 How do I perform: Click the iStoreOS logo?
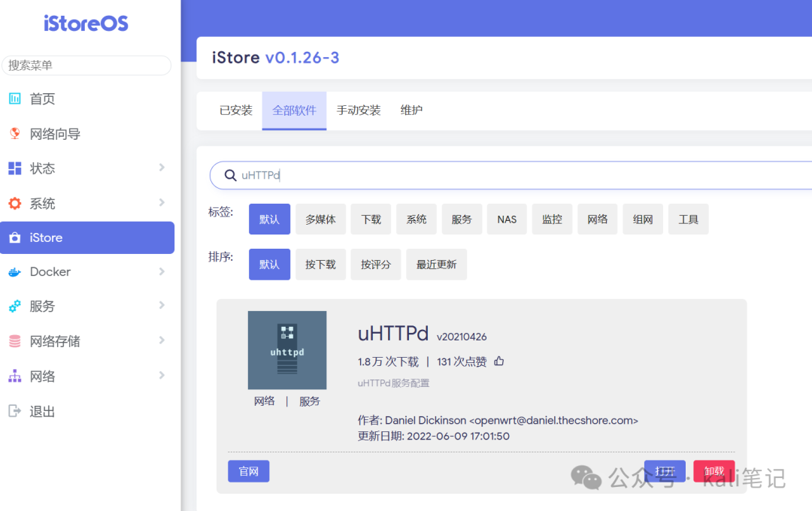[x=86, y=23]
